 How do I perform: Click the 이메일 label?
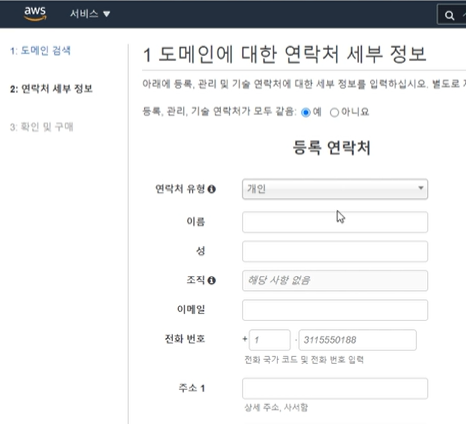click(191, 310)
